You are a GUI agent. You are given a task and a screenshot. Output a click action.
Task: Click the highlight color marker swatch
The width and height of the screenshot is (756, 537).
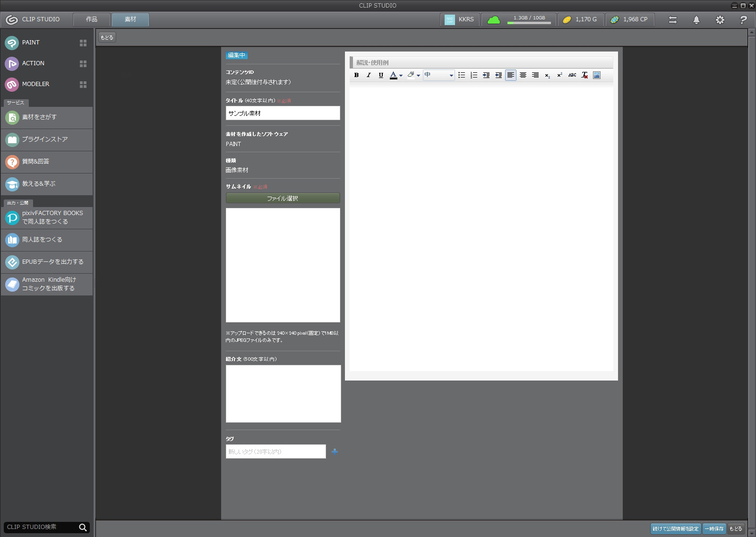(411, 75)
